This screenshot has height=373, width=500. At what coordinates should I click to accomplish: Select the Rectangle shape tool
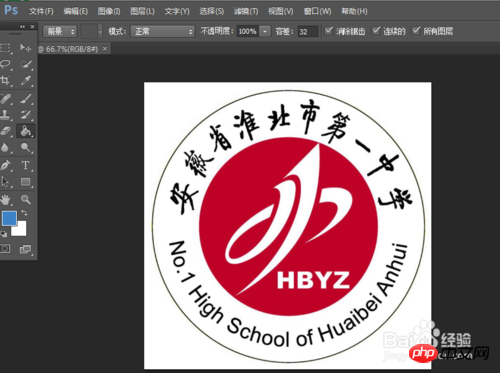[25, 182]
